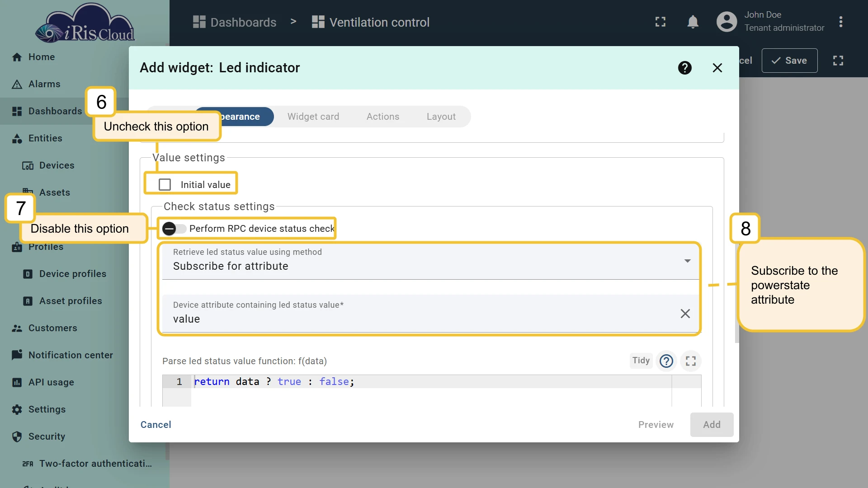
Task: Click the dialog's vertical scrollbar
Action: [737, 294]
